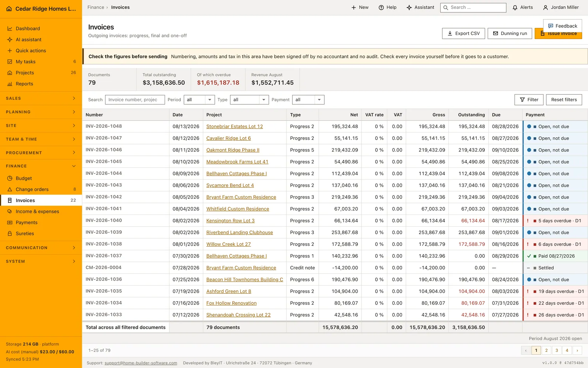Click the next page arrow
This screenshot has height=368, width=588.
(x=577, y=350)
